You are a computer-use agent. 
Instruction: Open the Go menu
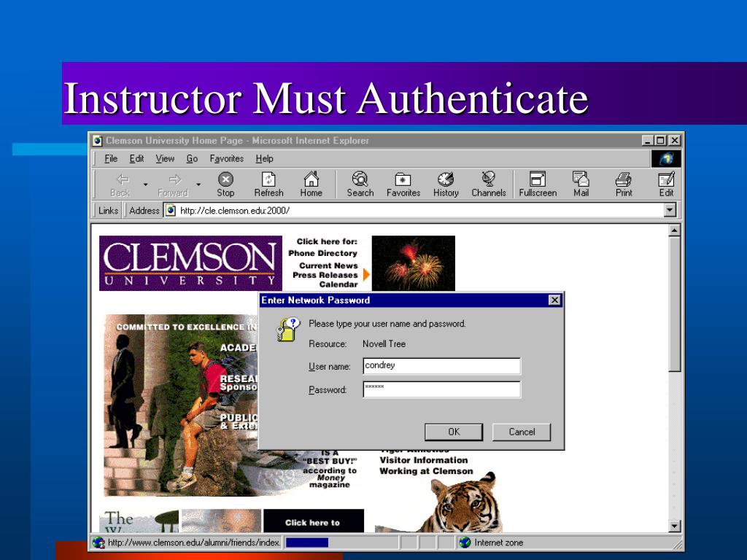(x=192, y=158)
